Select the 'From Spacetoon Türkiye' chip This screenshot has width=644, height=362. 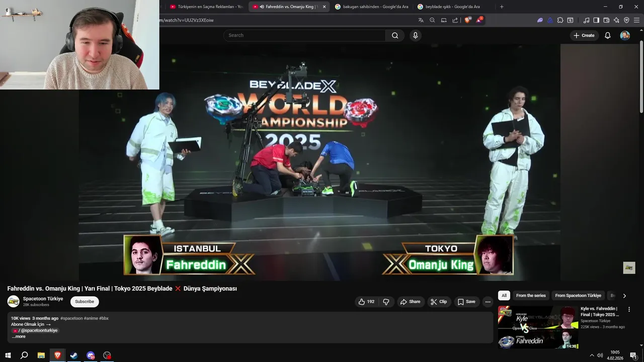coord(578,296)
